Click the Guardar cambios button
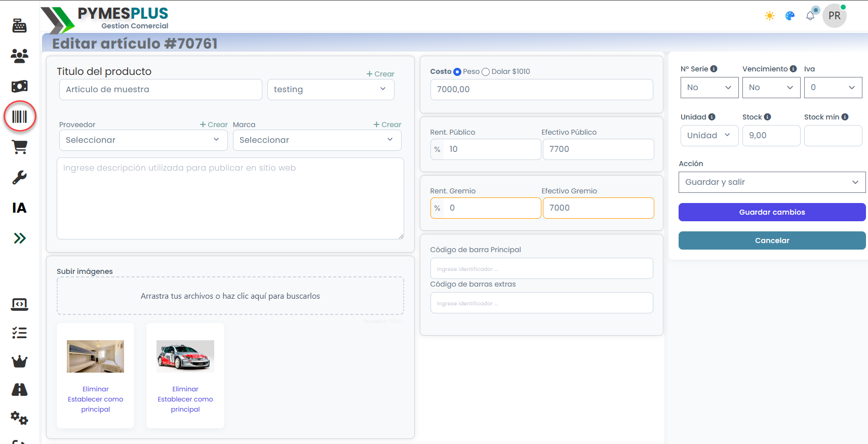Image resolution: width=868 pixels, height=444 pixels. point(772,212)
